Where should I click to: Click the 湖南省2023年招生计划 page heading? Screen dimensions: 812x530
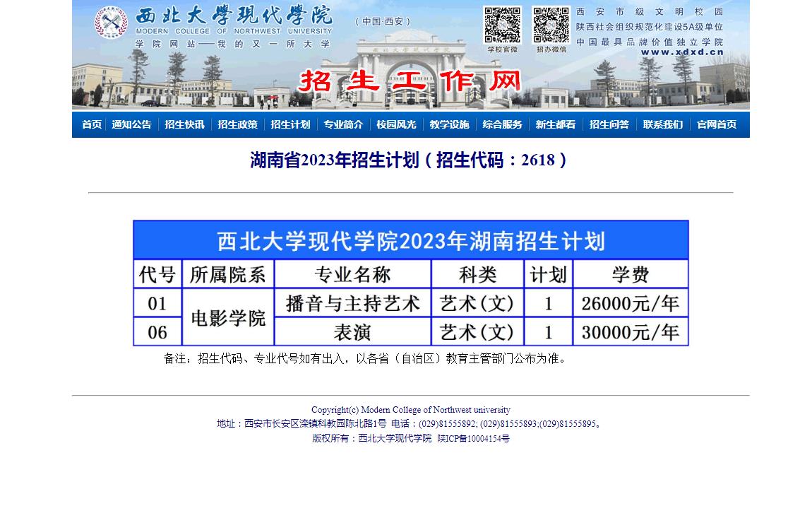(x=408, y=160)
